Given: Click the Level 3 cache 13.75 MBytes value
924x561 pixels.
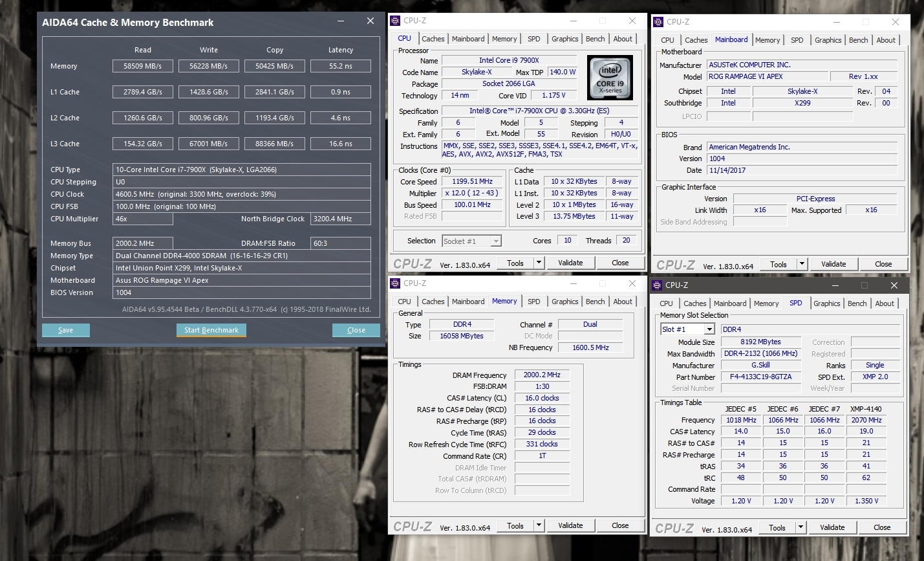Looking at the screenshot, I should (574, 216).
